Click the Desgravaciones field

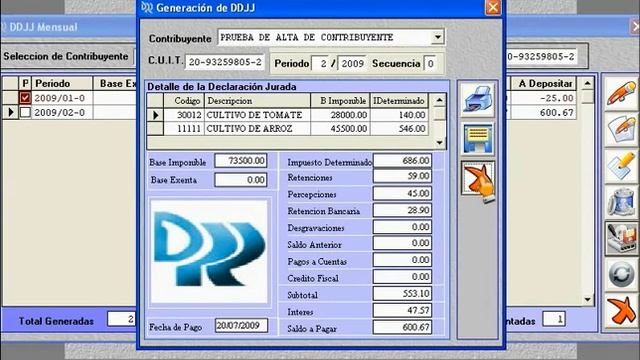[402, 227]
